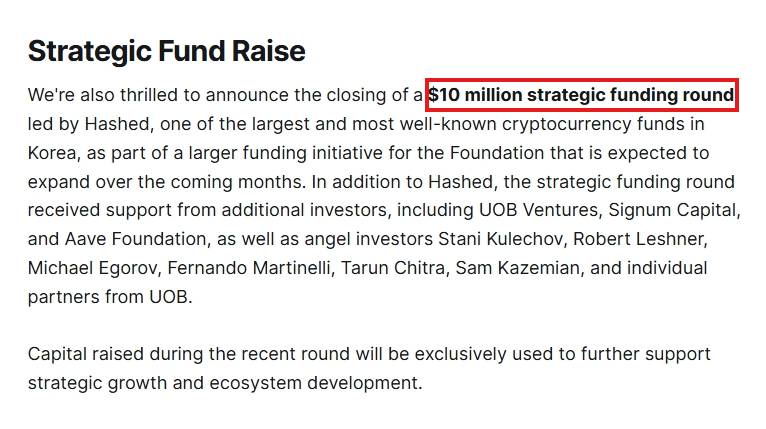Click the Signum Capital investor name
The image size is (766, 429).
[672, 210]
